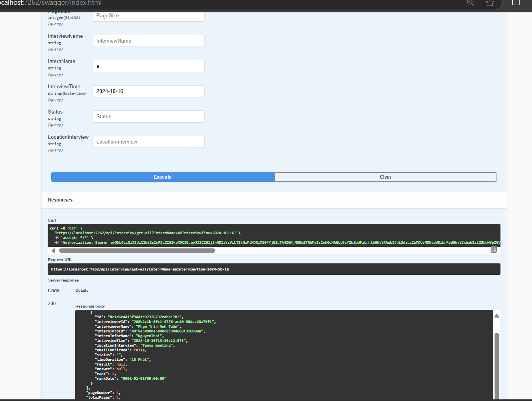Image resolution: width=532 pixels, height=401 pixels.
Task: Bookmark this page with the star icon
Action: coord(490,3)
